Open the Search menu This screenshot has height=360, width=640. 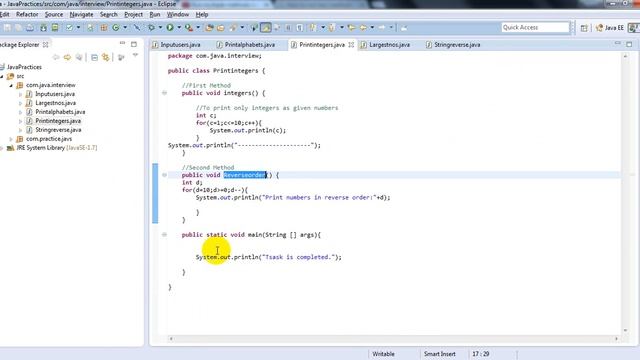click(x=109, y=14)
